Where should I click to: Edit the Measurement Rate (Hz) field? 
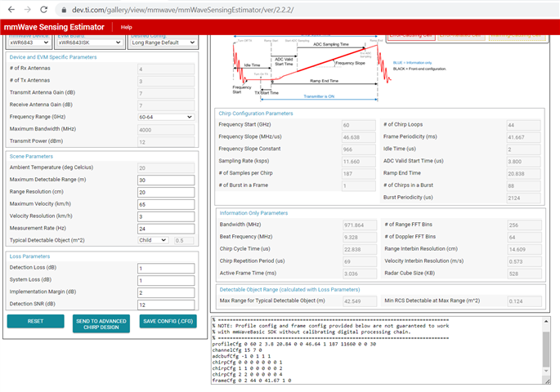tap(166, 229)
